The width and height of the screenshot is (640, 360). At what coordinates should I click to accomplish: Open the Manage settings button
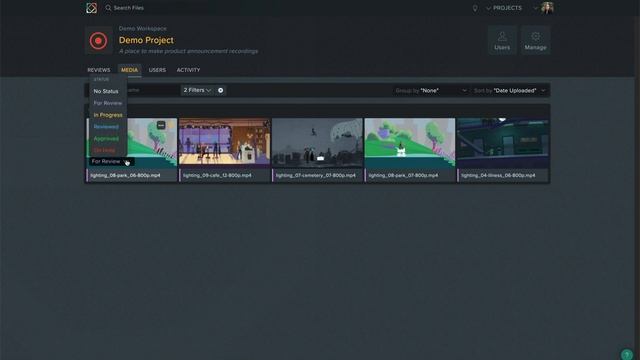[536, 40]
